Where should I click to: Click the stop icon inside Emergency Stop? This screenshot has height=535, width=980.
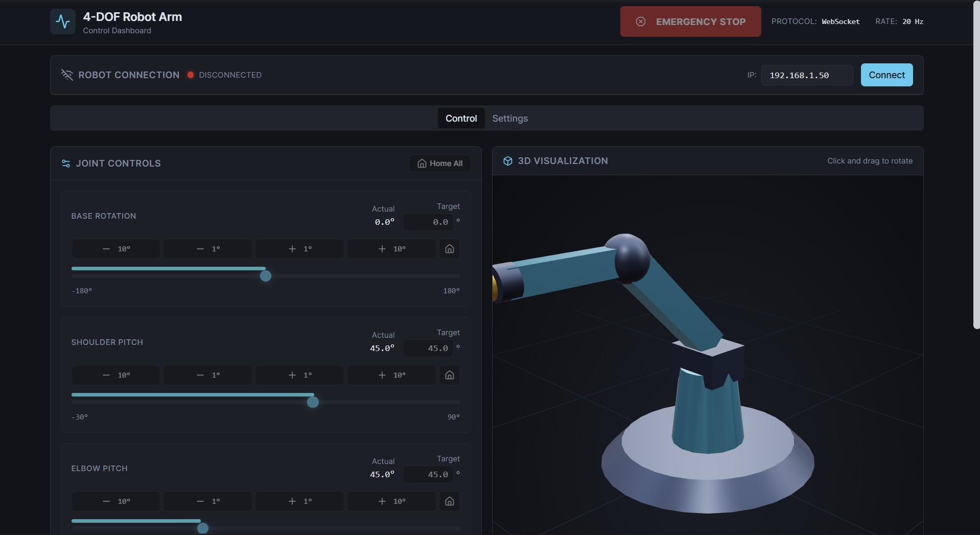[x=641, y=21]
